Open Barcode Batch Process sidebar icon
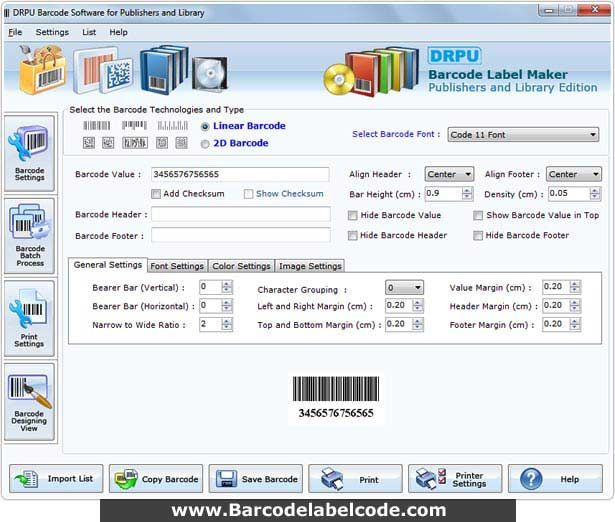The height and width of the screenshot is (522, 615). coord(29,236)
